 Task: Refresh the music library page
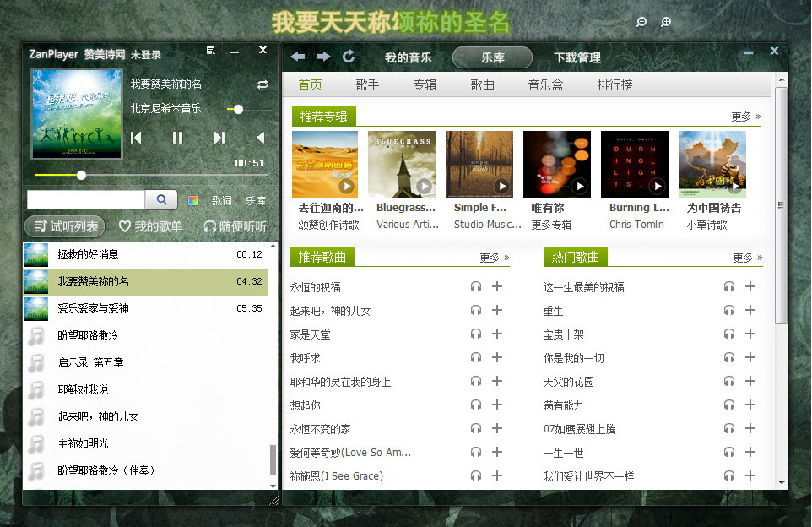pyautogui.click(x=348, y=57)
